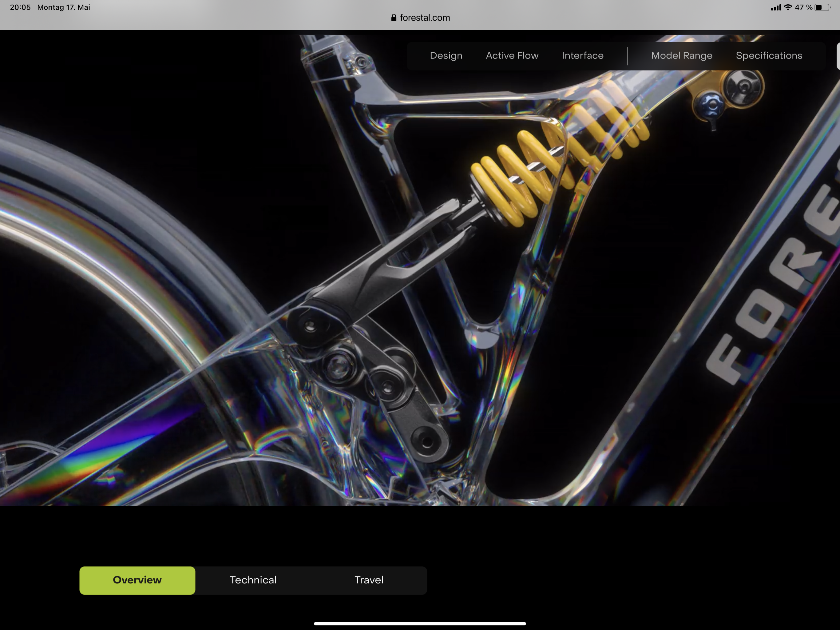This screenshot has height=630, width=840.
Task: Tap the cellular signal bars
Action: click(776, 7)
